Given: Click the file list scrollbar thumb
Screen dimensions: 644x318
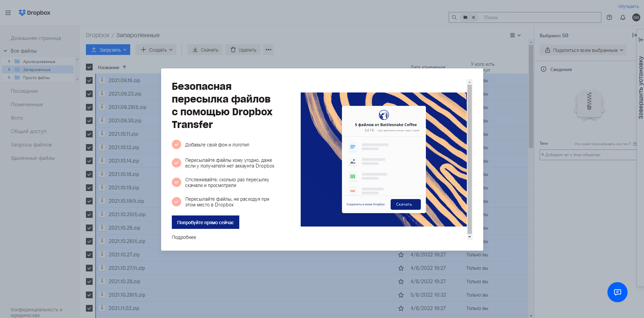Looking at the screenshot, I should (x=531, y=96).
